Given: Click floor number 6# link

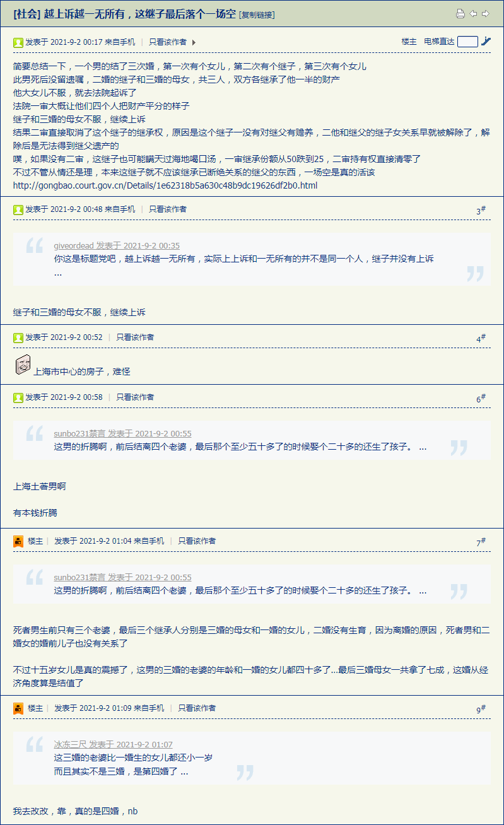Looking at the screenshot, I should point(481,399).
